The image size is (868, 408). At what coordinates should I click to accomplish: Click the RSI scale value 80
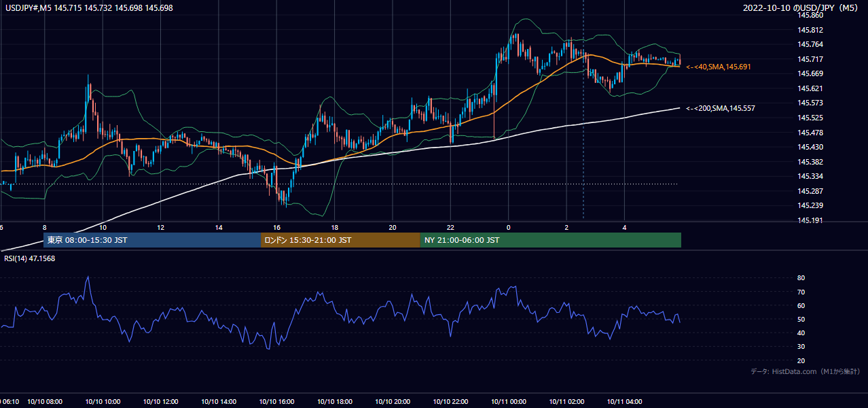(x=801, y=278)
